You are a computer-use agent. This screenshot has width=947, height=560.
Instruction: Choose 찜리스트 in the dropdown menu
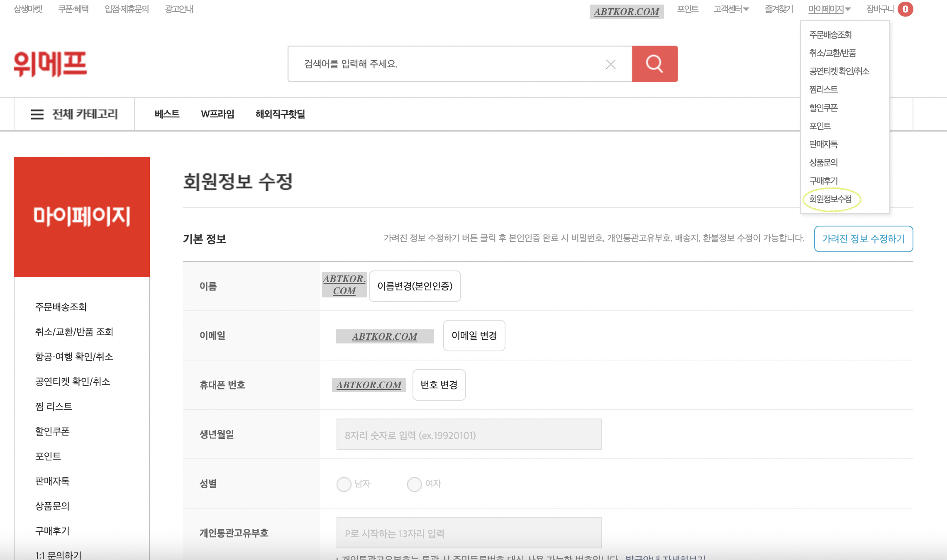tap(823, 90)
